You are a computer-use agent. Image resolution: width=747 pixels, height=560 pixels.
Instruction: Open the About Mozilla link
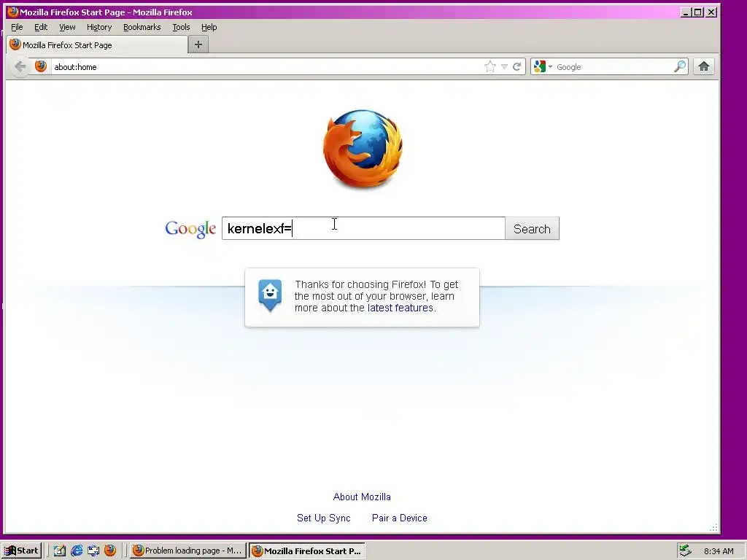coord(362,497)
